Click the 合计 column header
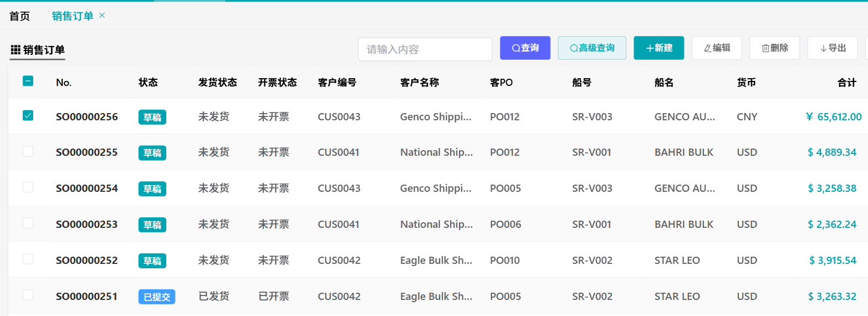The image size is (868, 316). [846, 83]
